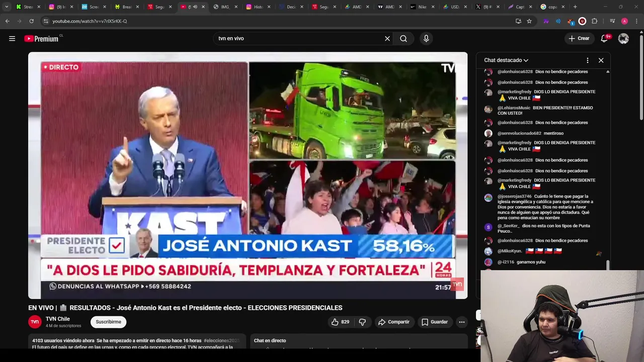Install app icon in the address bar

coord(518,21)
